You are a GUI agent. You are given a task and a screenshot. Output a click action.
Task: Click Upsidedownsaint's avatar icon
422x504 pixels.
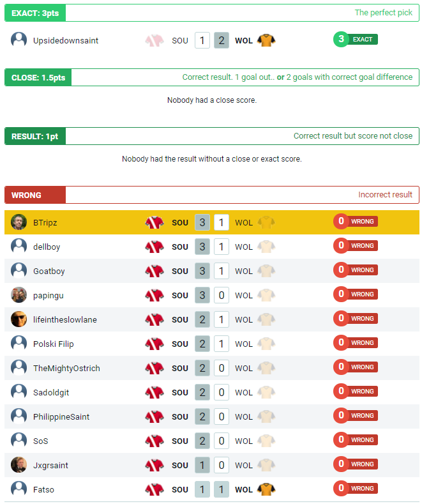(x=19, y=40)
